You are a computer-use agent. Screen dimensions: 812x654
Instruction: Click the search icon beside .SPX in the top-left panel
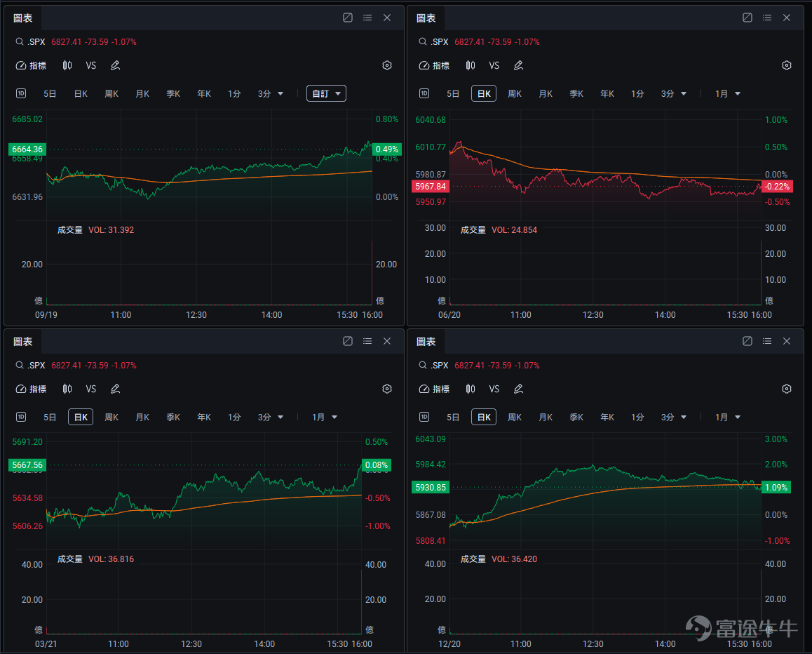19,41
